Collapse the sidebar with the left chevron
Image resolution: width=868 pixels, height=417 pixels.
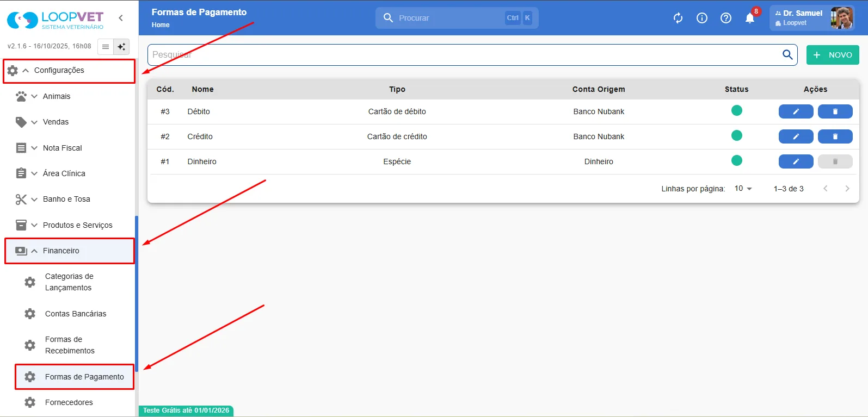point(121,18)
